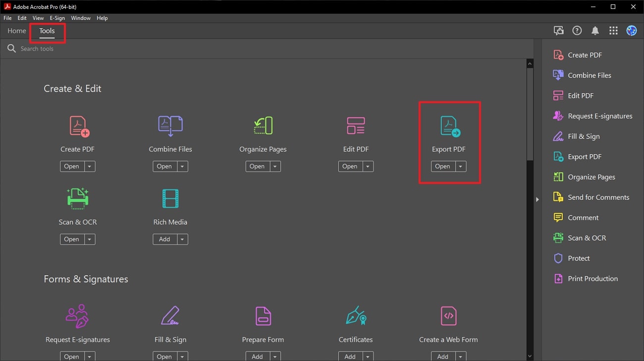Click Add button under Certificates
Viewport: 644px width, 361px height.
(x=350, y=357)
